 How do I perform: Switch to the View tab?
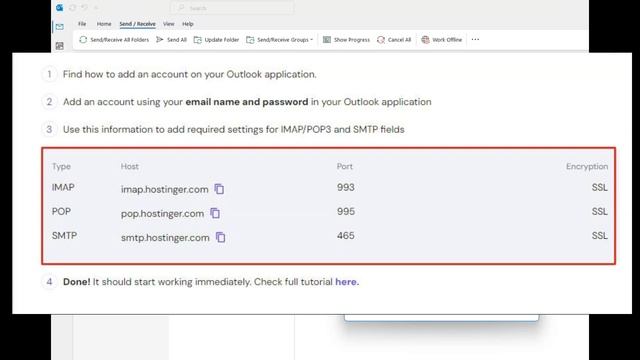169,24
